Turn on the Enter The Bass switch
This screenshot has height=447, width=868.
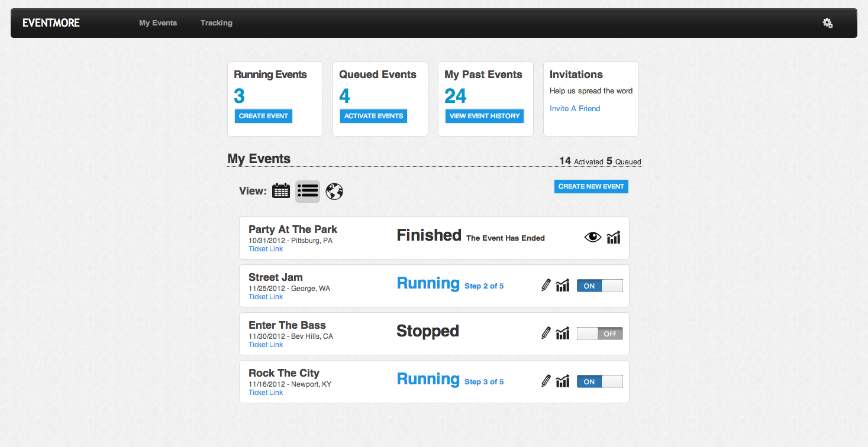pos(599,333)
